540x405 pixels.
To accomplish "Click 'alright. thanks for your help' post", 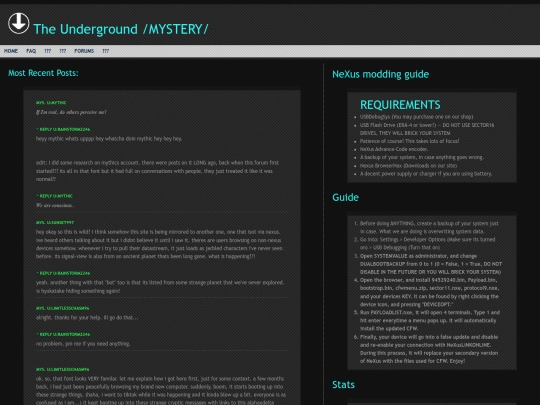I will coord(87,318).
